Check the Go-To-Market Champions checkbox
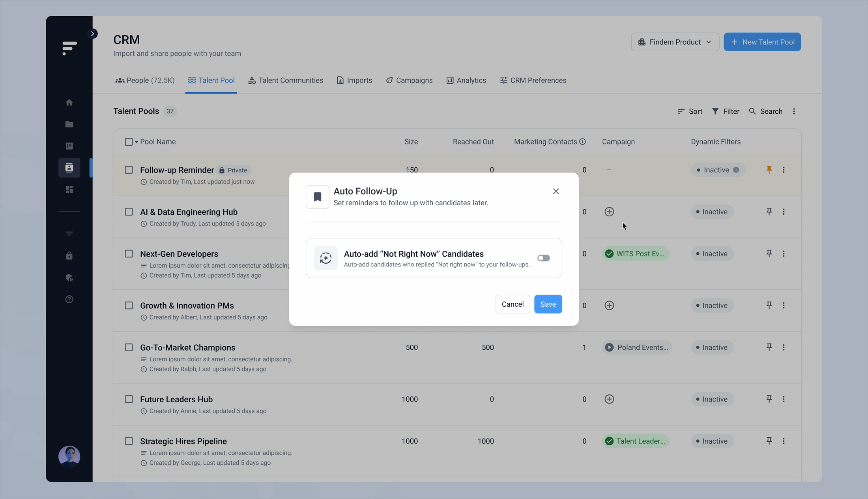This screenshot has width=868, height=499. tap(129, 347)
